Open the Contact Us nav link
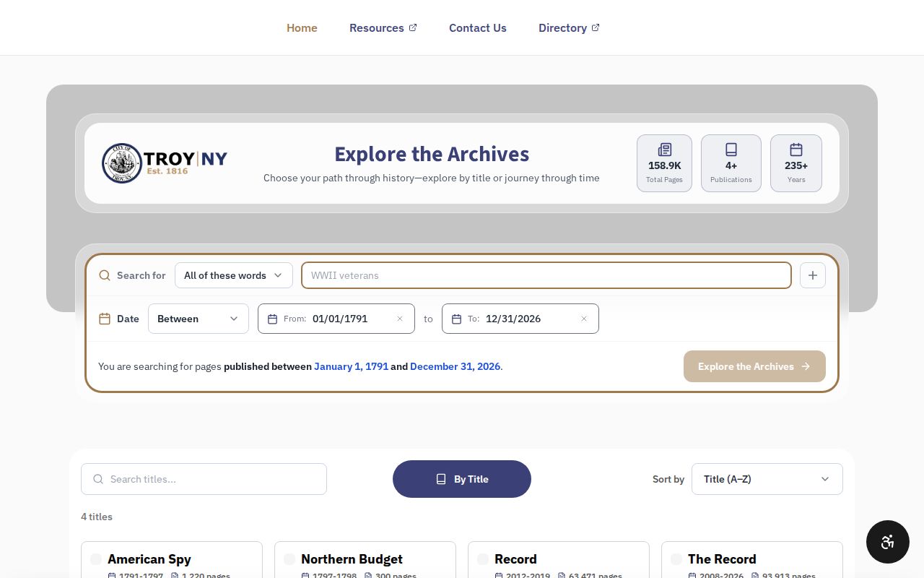This screenshot has height=578, width=924. click(478, 27)
